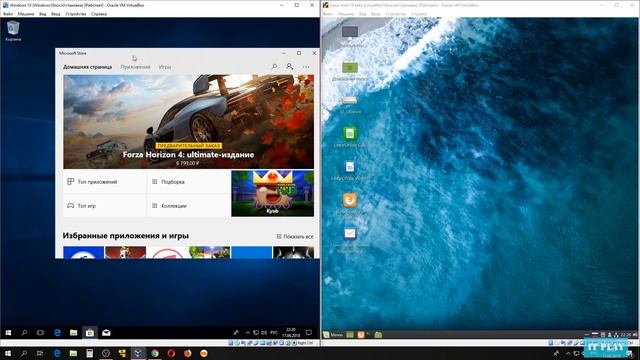Switch to the Игры tab in Store

coord(165,67)
